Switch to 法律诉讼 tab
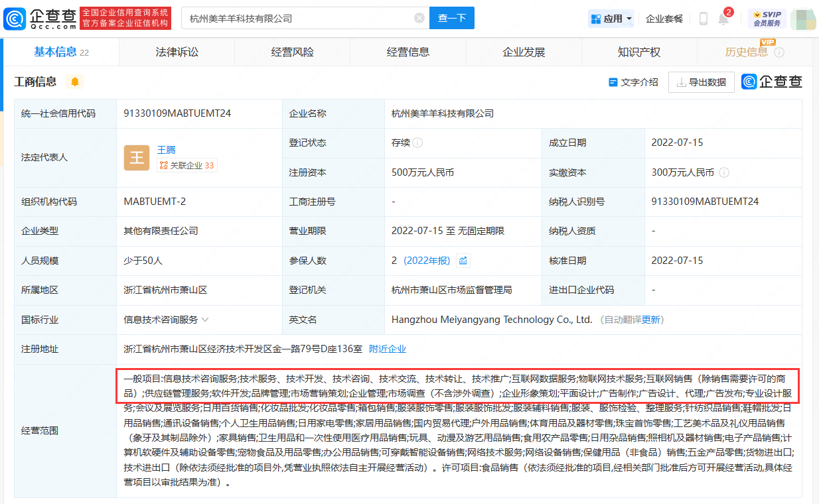 point(177,52)
